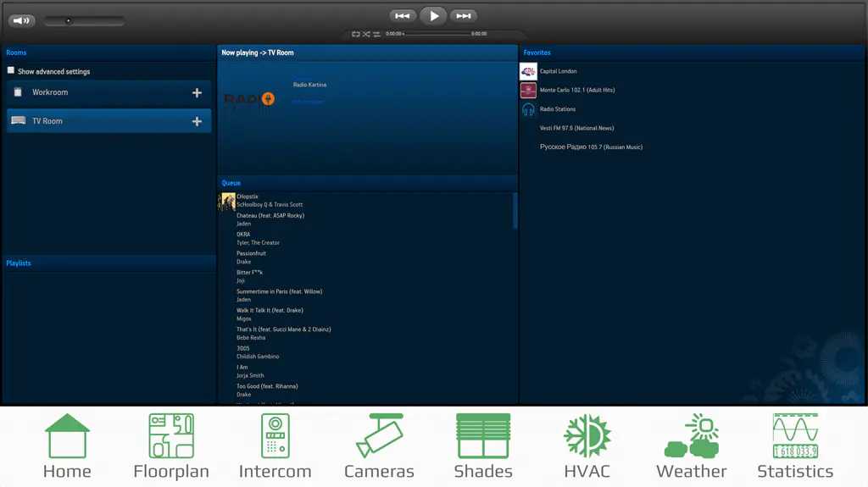
Task: Click the Monte Carlo station logo
Action: click(x=528, y=90)
